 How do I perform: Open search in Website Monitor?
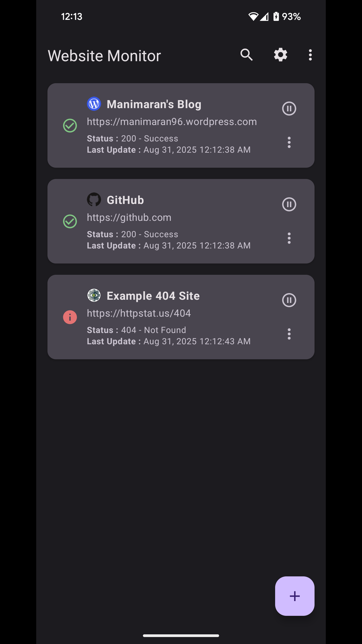(x=246, y=55)
